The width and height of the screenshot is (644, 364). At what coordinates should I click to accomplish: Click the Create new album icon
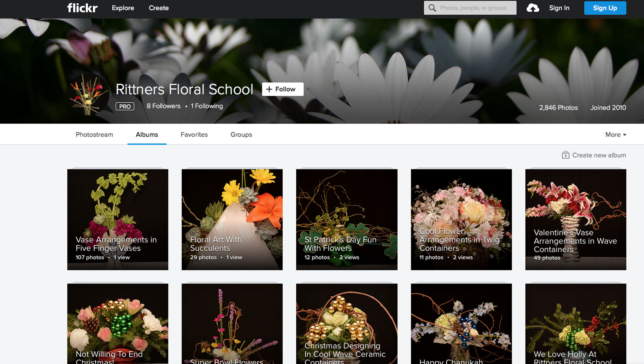tap(565, 155)
